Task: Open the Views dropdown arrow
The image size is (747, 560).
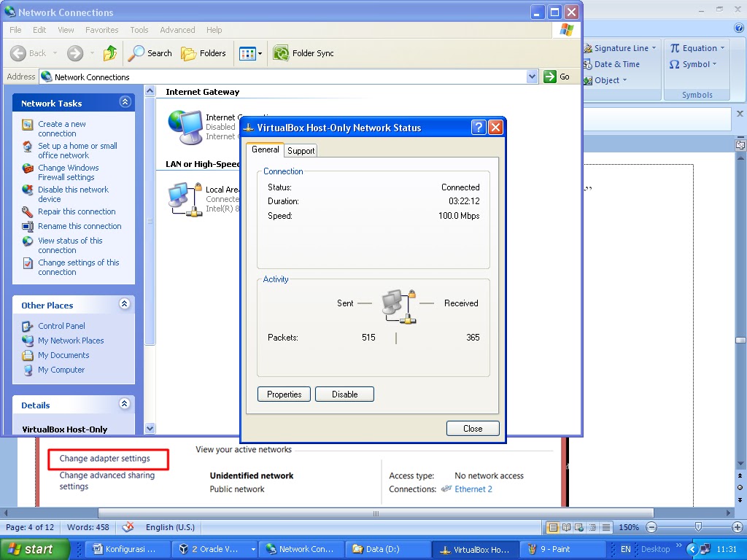Action: 260,54
